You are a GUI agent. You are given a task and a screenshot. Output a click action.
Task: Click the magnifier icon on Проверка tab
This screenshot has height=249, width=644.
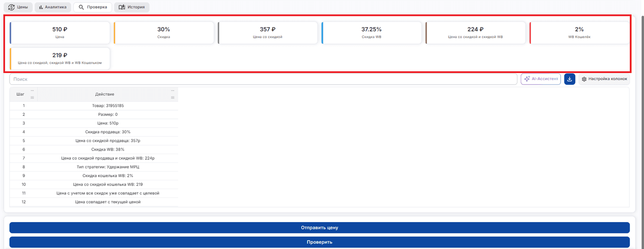point(81,7)
